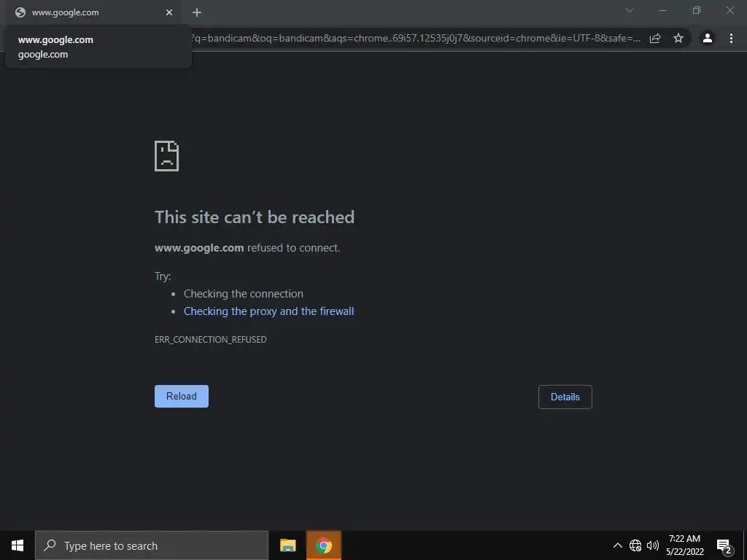Open File Explorer from the taskbar

pos(287,545)
